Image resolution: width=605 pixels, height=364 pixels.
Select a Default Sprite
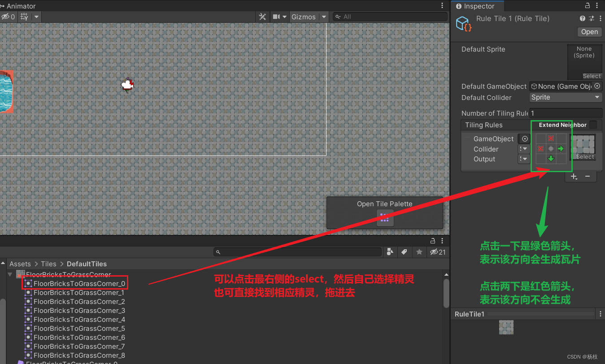pyautogui.click(x=592, y=76)
